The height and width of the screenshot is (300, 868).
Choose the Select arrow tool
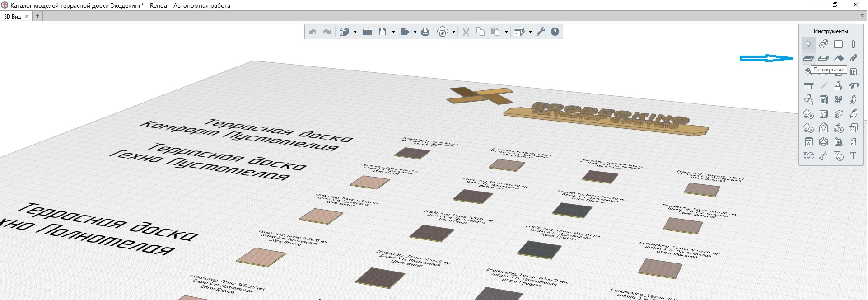click(809, 44)
